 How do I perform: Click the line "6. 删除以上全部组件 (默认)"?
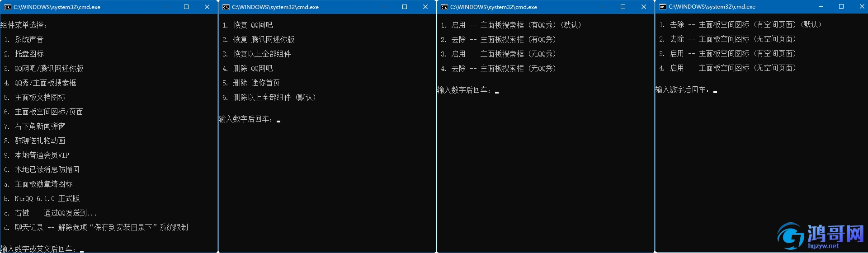tap(269, 98)
